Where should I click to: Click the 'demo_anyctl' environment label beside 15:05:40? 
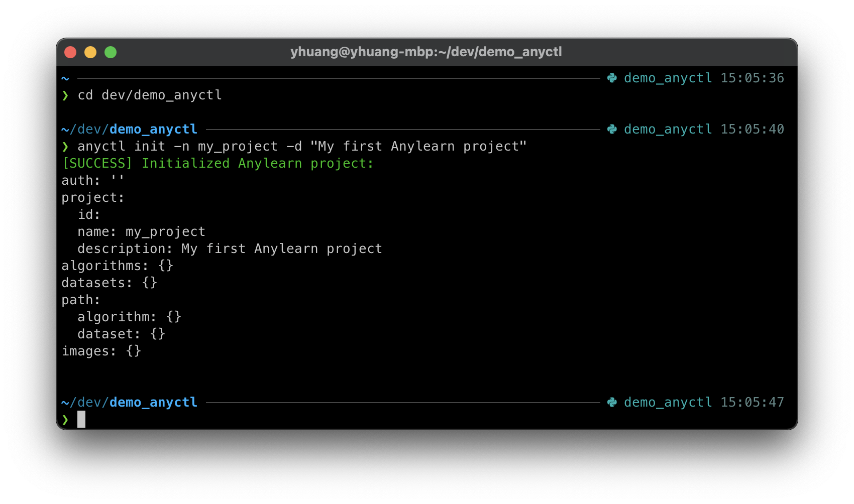[x=668, y=130]
